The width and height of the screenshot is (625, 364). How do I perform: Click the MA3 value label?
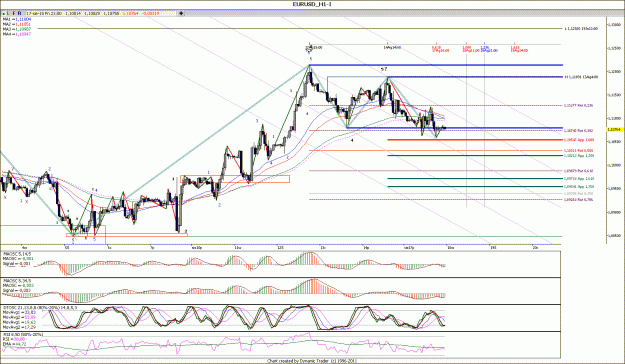[16, 30]
